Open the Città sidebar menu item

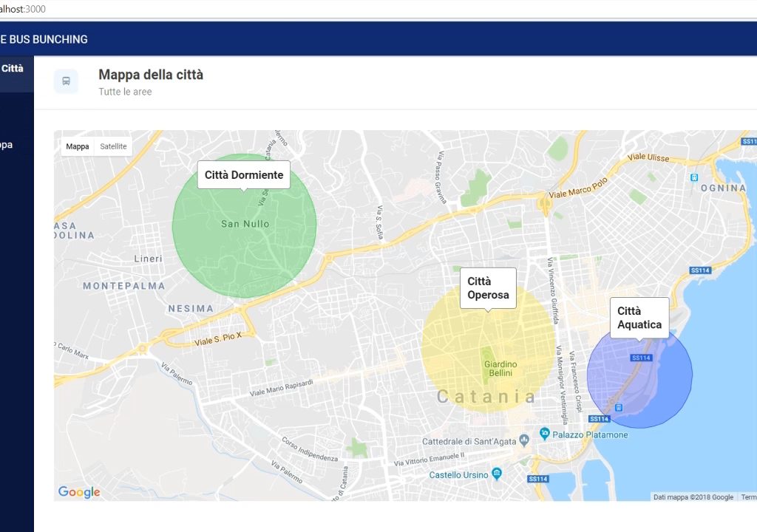[13, 69]
